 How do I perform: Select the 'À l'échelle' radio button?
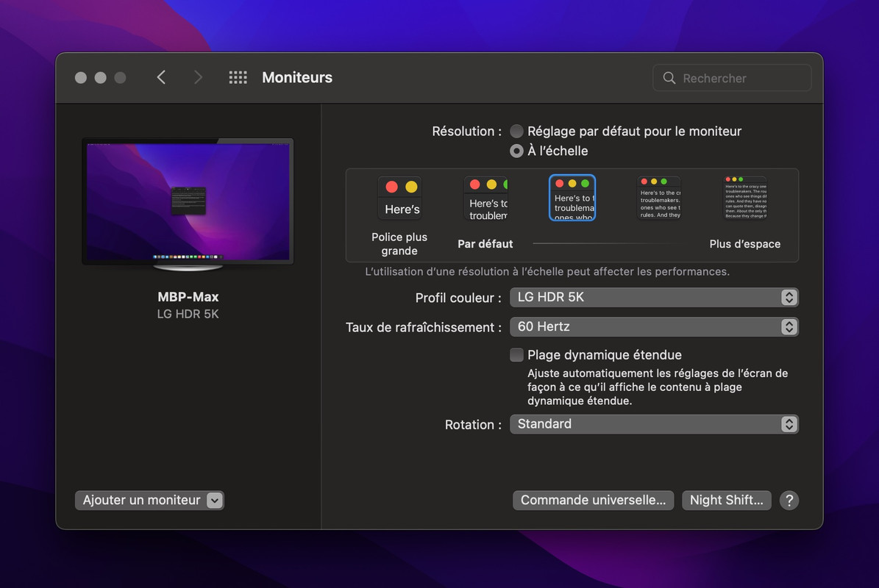[x=516, y=151]
